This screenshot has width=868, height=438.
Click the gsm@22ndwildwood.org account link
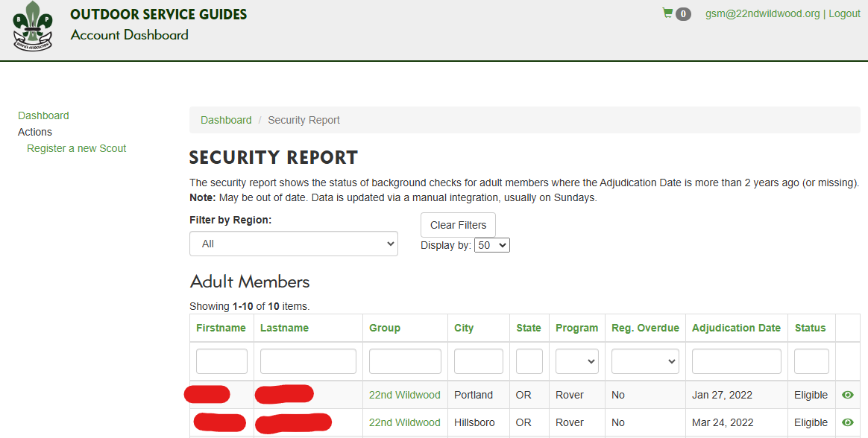coord(762,13)
